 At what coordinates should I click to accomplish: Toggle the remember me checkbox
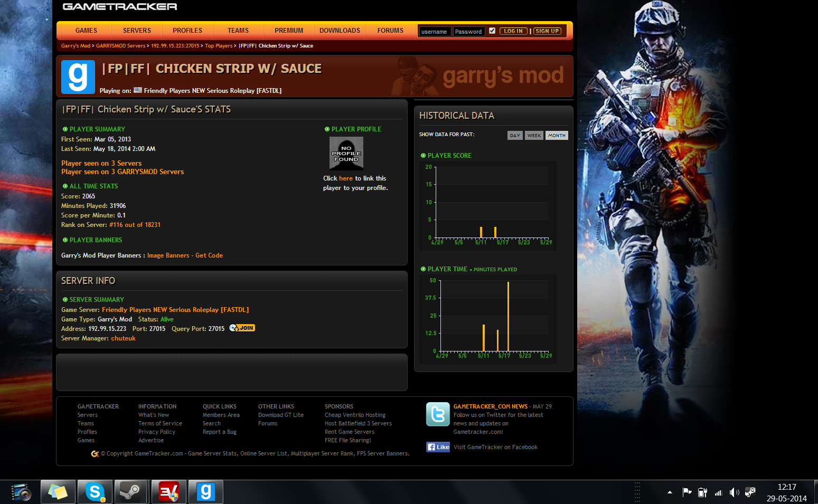coord(492,31)
